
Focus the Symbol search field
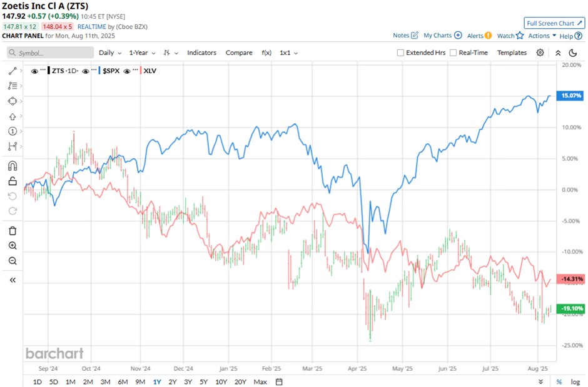coord(50,53)
